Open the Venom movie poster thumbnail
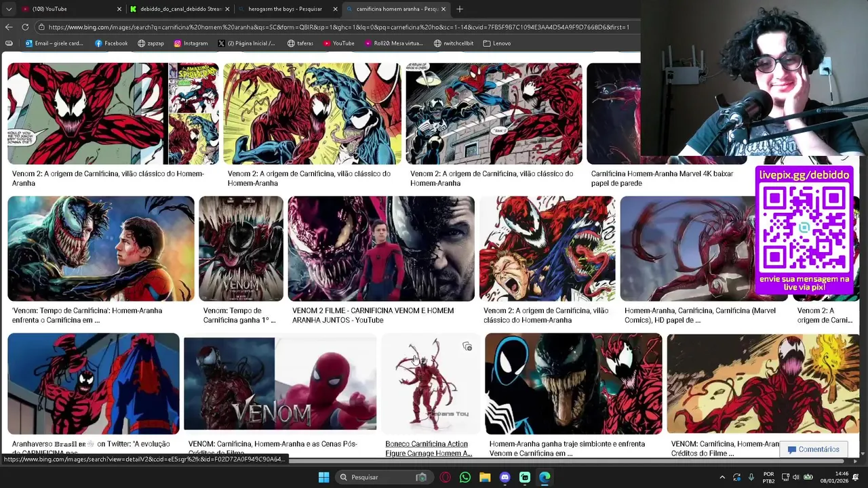The width and height of the screenshot is (868, 488). coord(241,249)
